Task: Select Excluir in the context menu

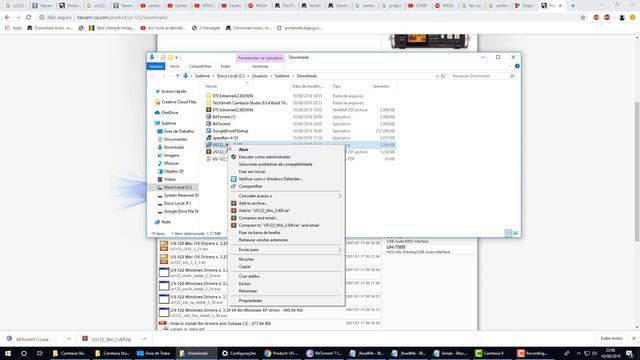Action: (244, 284)
